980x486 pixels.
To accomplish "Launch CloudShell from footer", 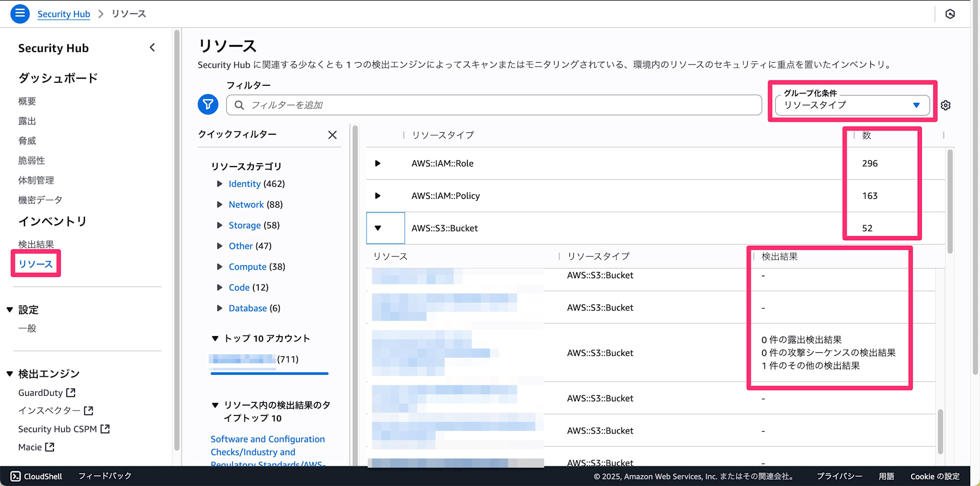I will click(37, 476).
